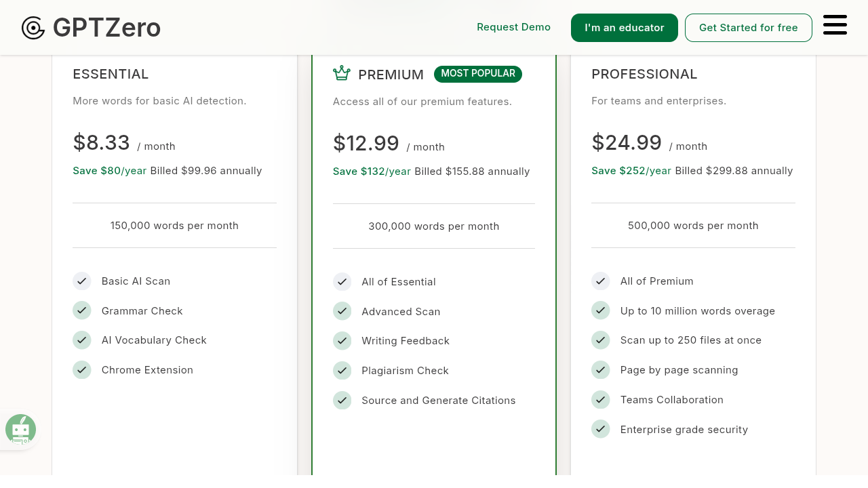Click Page by page scanning label

[x=679, y=370]
